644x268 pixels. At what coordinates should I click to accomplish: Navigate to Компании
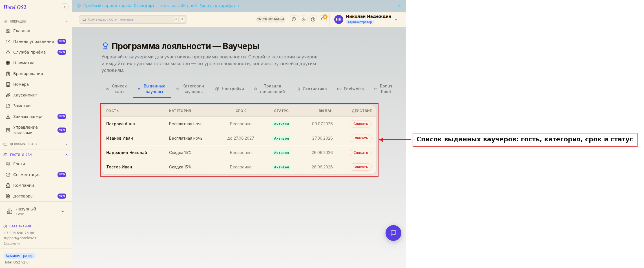(36, 185)
